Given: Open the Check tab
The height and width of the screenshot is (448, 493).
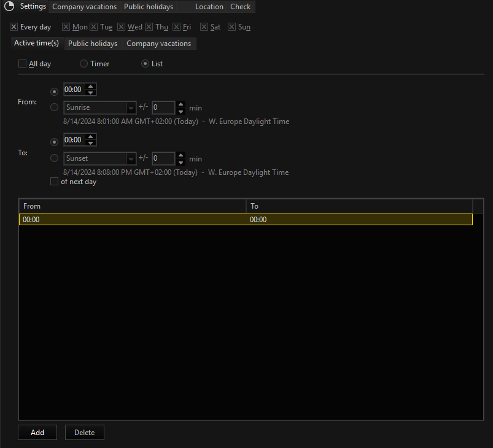Looking at the screenshot, I should pyautogui.click(x=241, y=7).
